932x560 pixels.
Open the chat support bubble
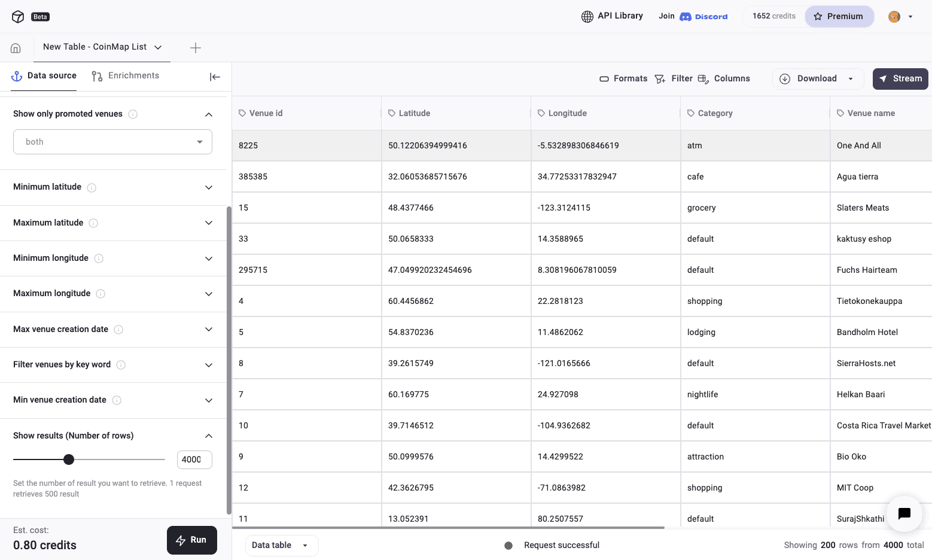pos(904,514)
